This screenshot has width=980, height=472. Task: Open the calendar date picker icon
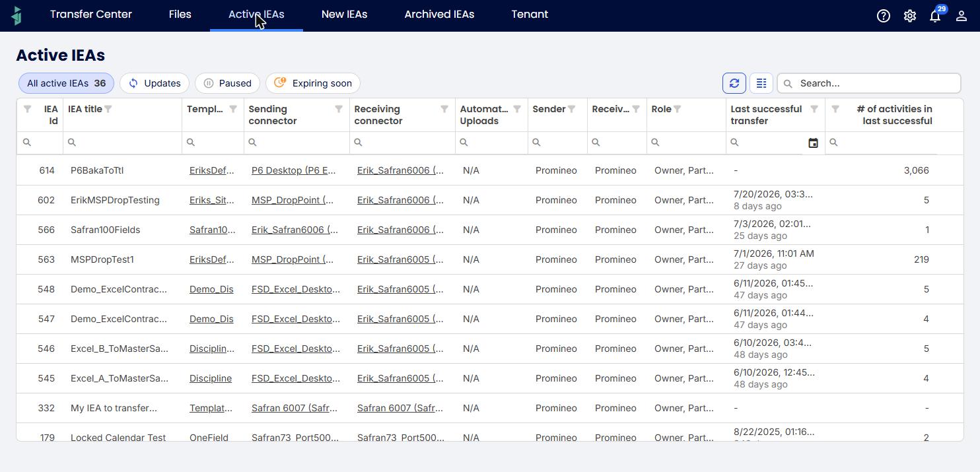coord(814,143)
